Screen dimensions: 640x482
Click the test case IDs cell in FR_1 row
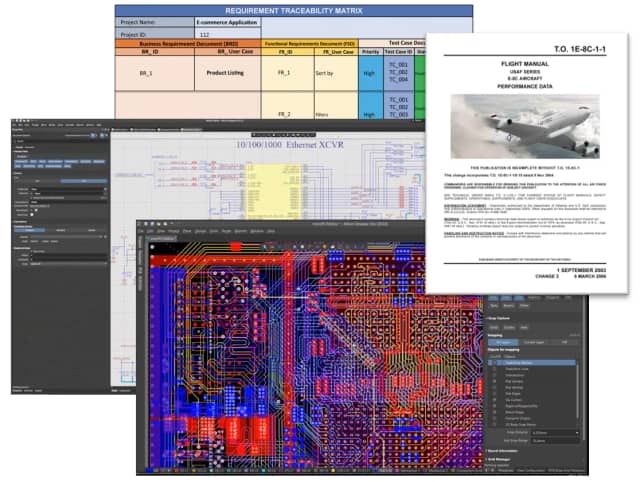pos(398,72)
